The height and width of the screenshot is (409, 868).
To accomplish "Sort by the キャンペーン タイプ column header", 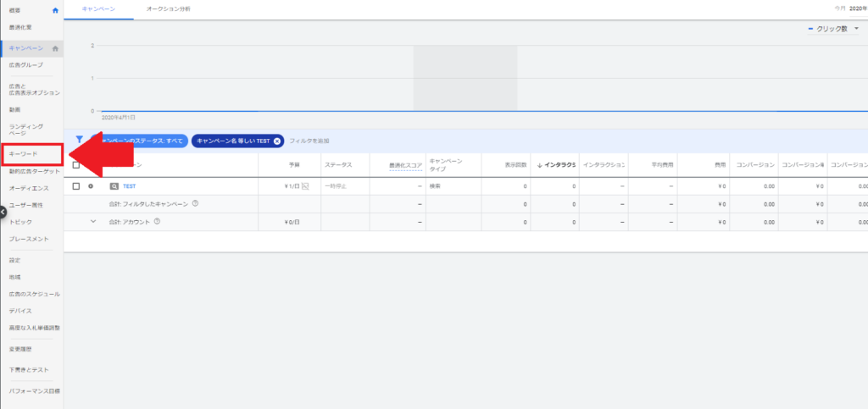I will [446, 165].
